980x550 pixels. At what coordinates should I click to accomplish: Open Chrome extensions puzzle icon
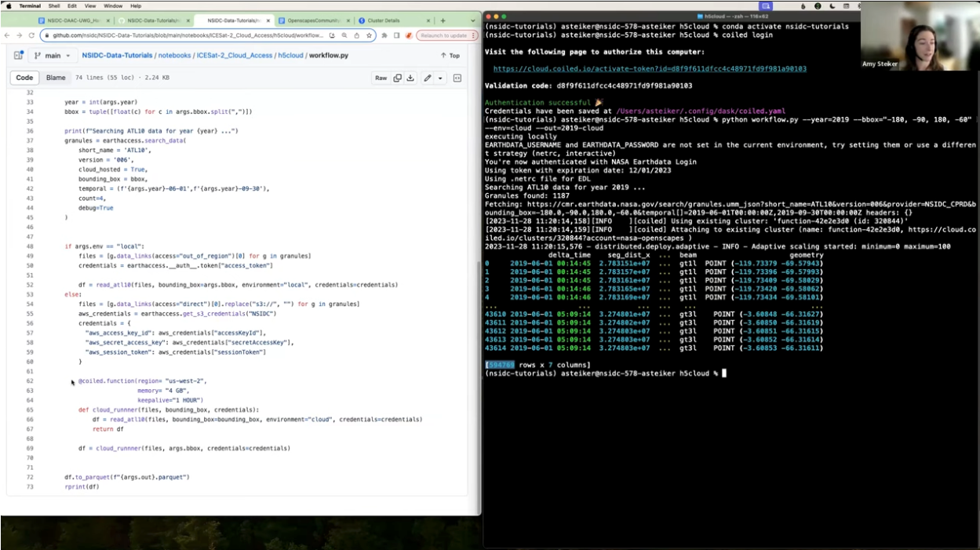point(384,35)
